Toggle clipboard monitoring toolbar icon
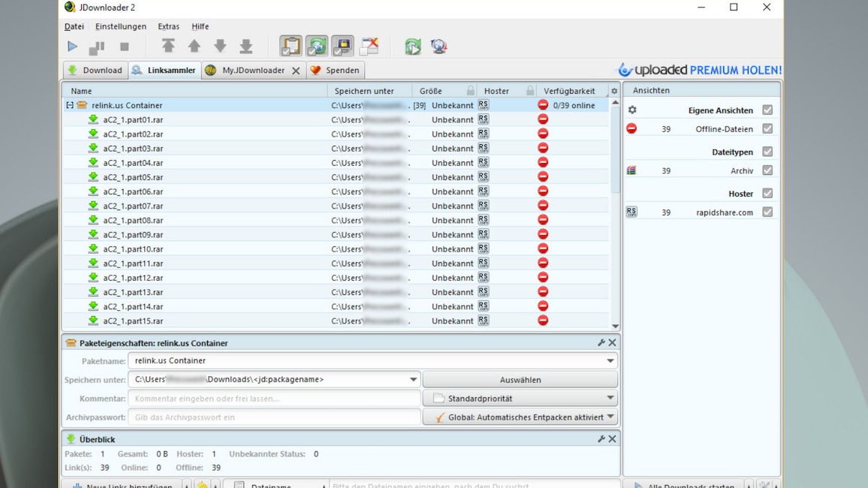 [291, 47]
